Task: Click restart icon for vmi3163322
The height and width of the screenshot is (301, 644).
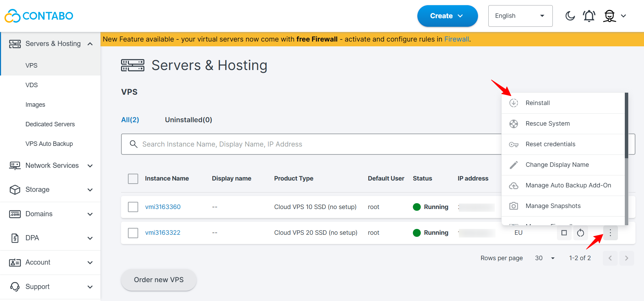Action: [x=581, y=233]
